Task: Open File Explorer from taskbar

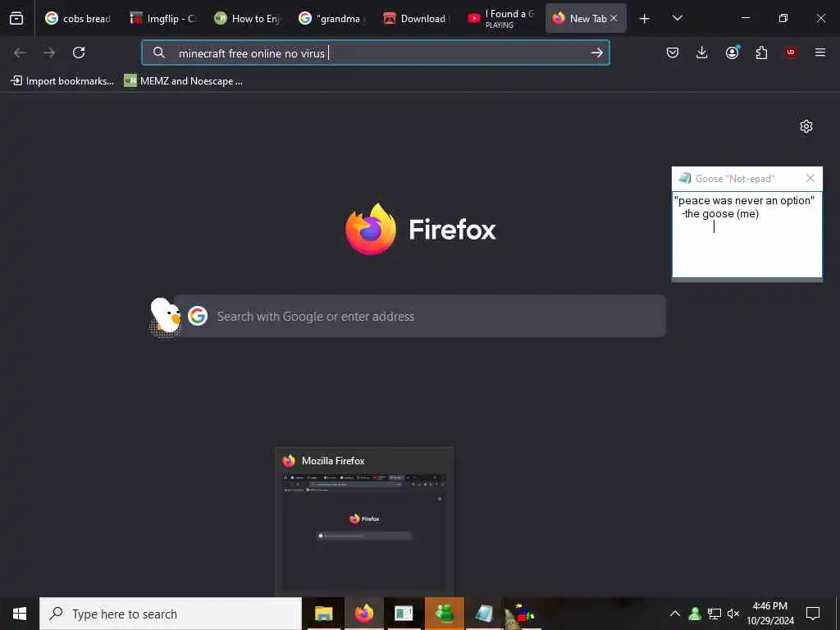Action: coord(323,614)
